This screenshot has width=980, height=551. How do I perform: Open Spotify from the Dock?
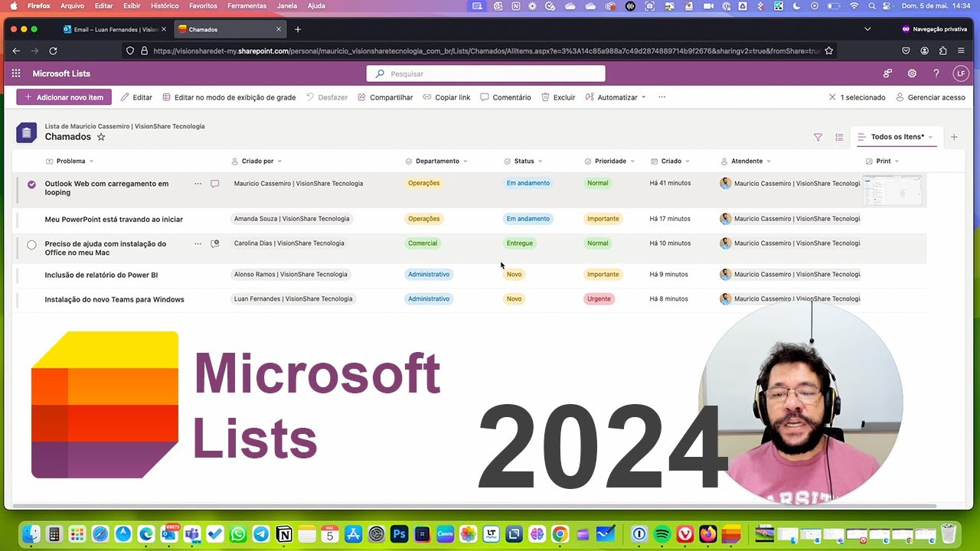(x=663, y=533)
